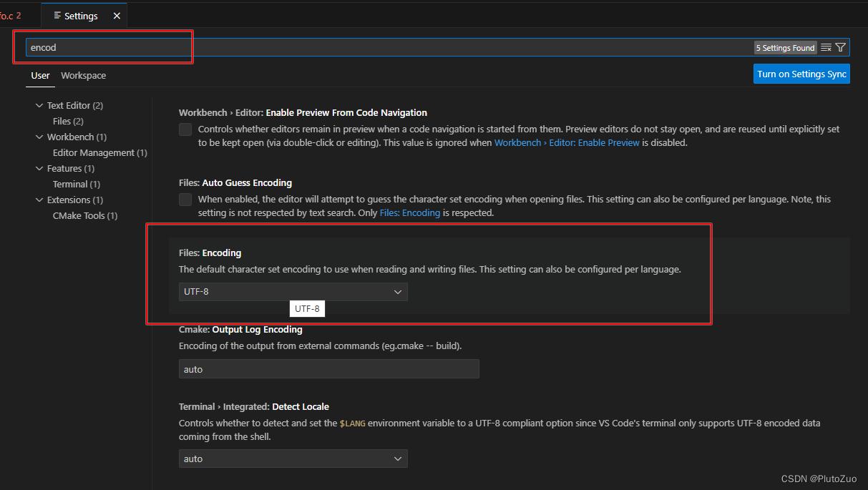Collapse the Text Editor tree group
Screen dimensions: 868x490
tap(39, 105)
